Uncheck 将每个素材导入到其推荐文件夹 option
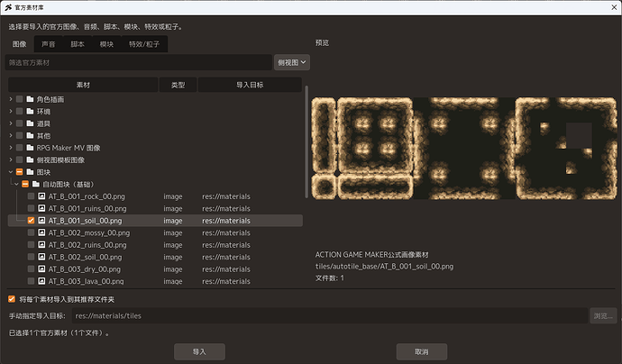 [12, 299]
